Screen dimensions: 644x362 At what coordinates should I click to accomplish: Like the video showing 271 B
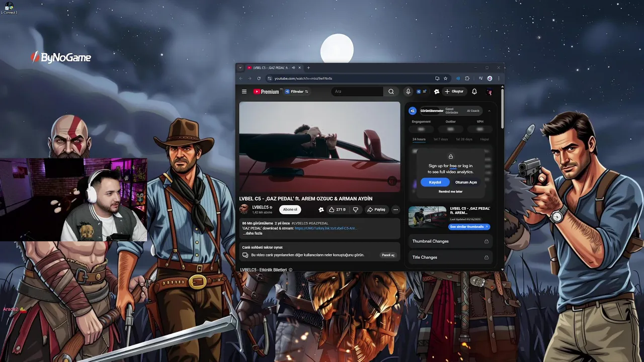(x=338, y=210)
